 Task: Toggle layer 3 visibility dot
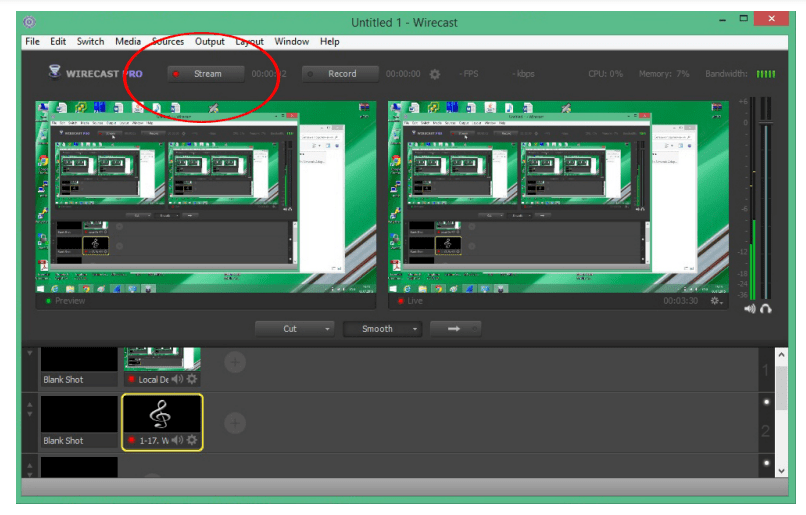point(766,463)
